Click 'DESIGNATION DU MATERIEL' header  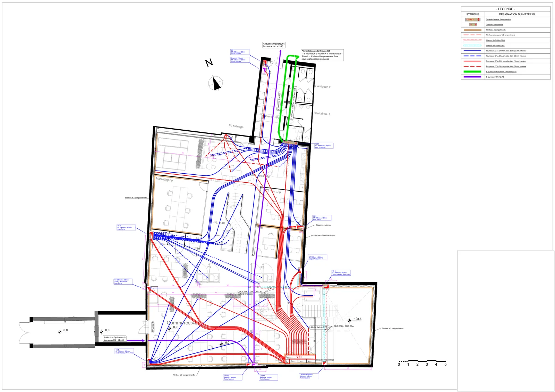(517, 14)
